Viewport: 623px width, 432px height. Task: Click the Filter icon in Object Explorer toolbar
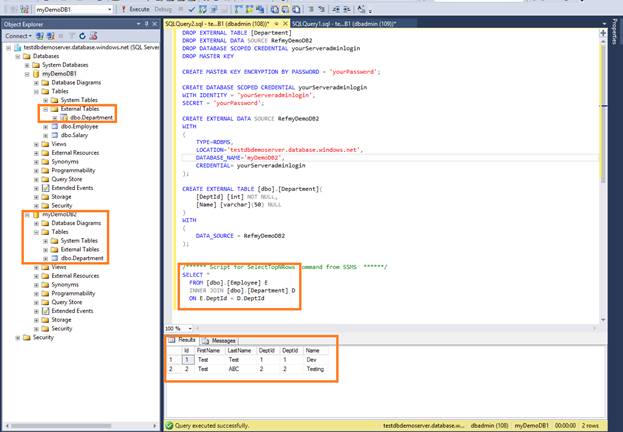(x=70, y=34)
